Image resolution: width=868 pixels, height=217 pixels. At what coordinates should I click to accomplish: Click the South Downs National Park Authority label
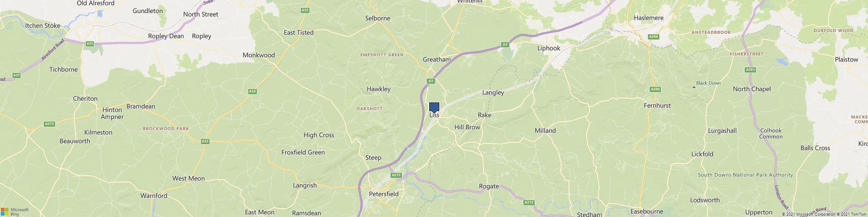point(745,175)
